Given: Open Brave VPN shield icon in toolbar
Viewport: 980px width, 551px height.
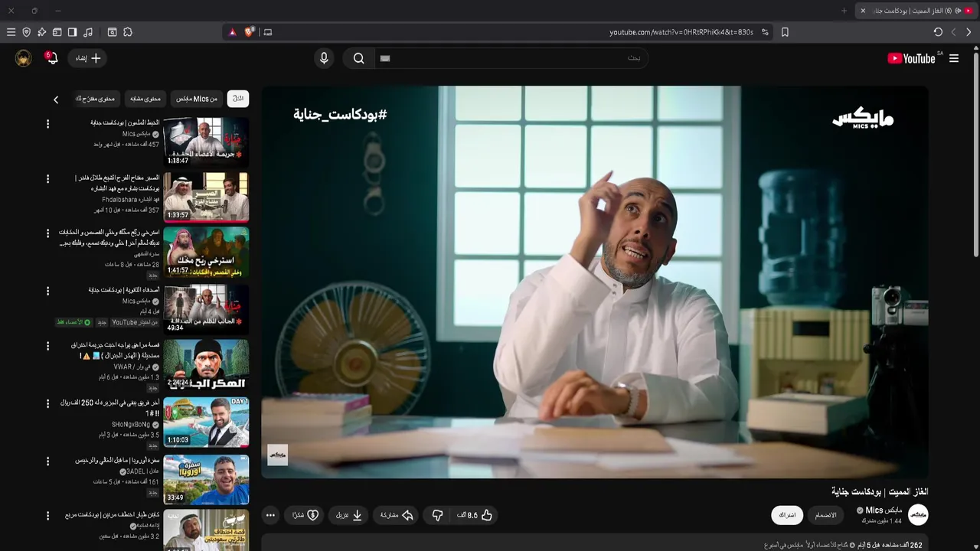Looking at the screenshot, I should tap(26, 32).
